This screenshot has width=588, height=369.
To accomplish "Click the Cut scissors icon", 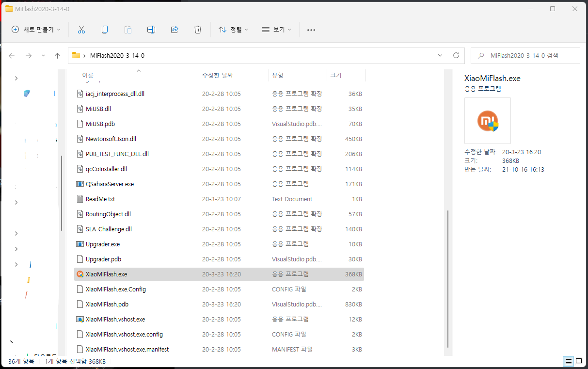I will pyautogui.click(x=81, y=30).
